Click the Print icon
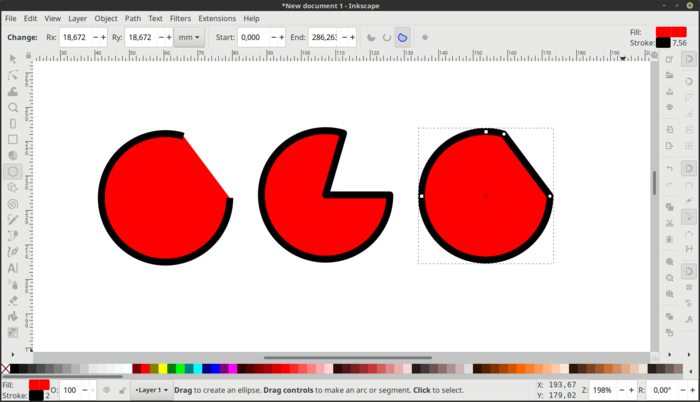The width and height of the screenshot is (700, 402). [x=669, y=107]
